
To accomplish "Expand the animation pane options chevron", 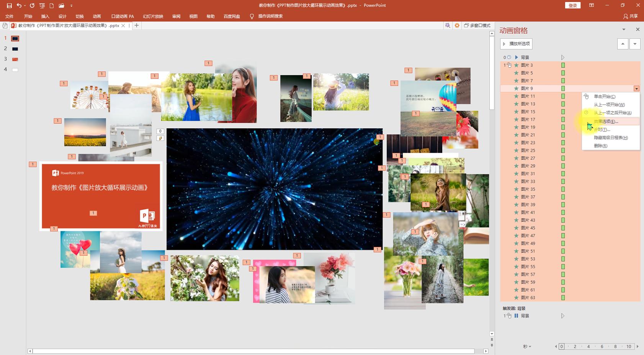I will [624, 29].
